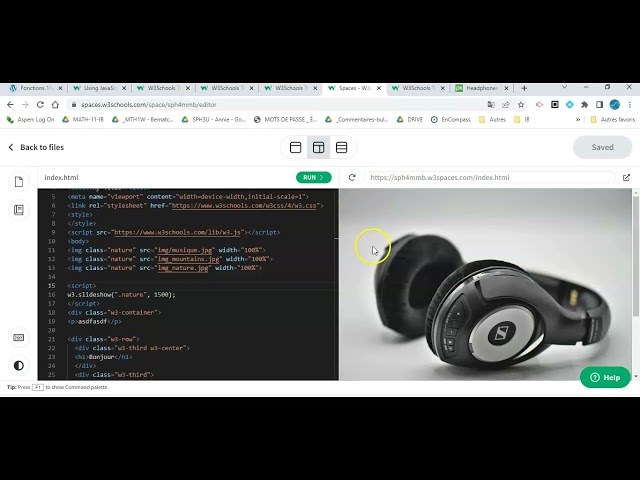The image size is (640, 480).
Task: Select the index.html file label
Action: pyautogui.click(x=61, y=177)
